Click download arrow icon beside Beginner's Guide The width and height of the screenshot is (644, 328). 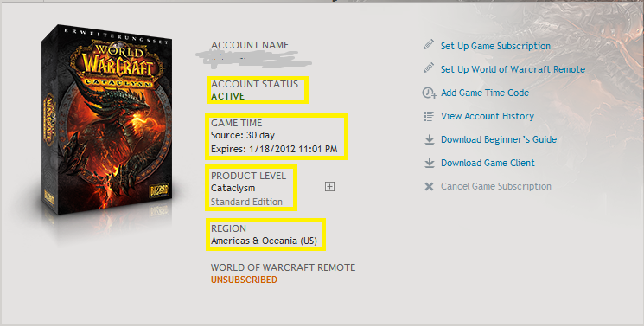(x=430, y=139)
